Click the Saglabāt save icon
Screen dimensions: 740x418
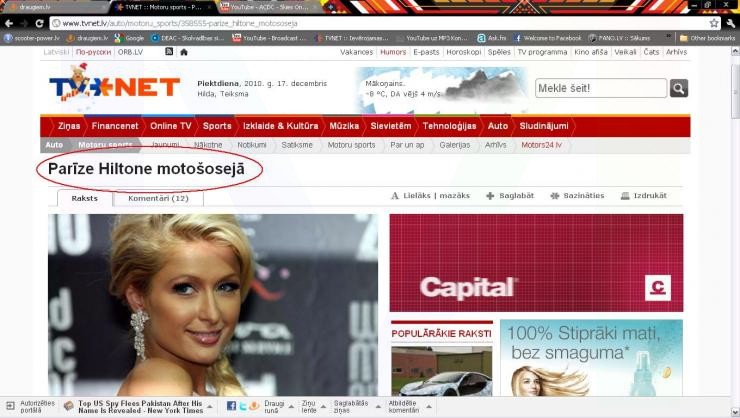(x=490, y=196)
